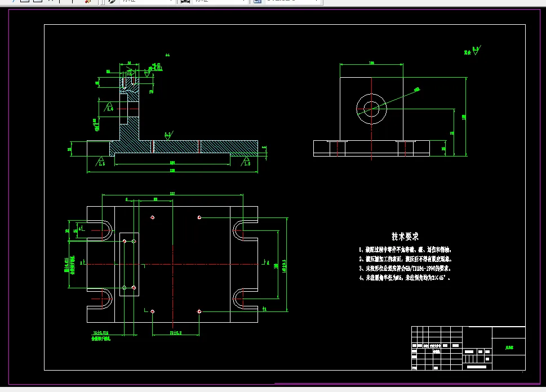This screenshot has width=546, height=392.
Task: Select the lower-right U-shaped slot in the plan view
Action: click(x=245, y=299)
